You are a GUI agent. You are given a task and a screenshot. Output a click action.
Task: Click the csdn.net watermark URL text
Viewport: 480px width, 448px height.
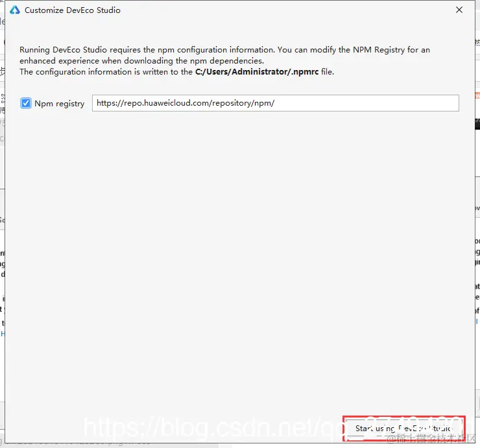click(214, 427)
